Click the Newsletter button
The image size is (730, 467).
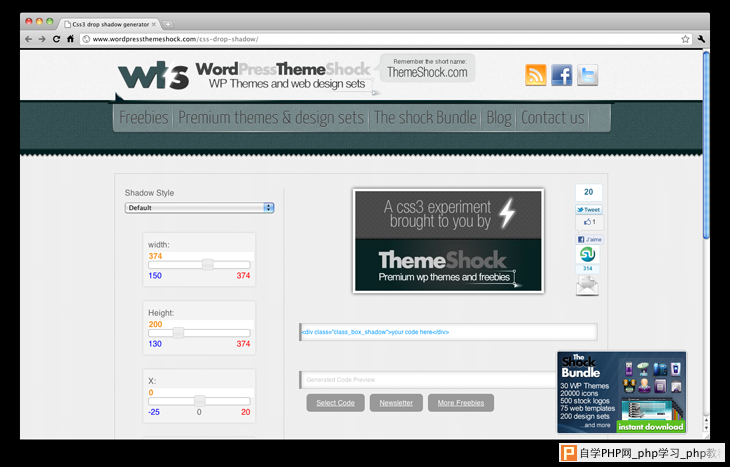tap(396, 403)
